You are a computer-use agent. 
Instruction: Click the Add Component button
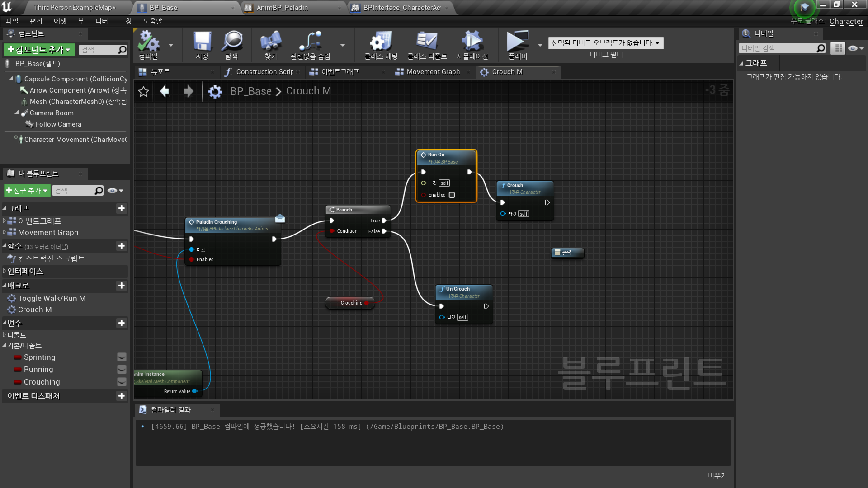40,50
